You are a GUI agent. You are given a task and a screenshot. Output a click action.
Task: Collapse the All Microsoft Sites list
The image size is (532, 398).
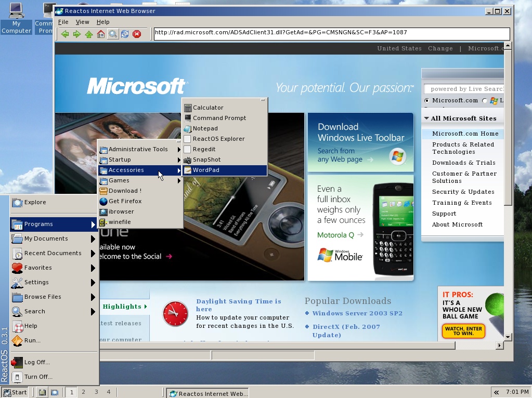tap(426, 118)
